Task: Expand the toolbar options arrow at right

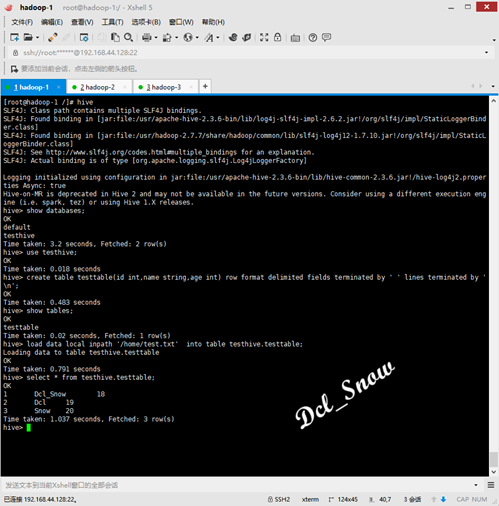Action: [x=494, y=40]
